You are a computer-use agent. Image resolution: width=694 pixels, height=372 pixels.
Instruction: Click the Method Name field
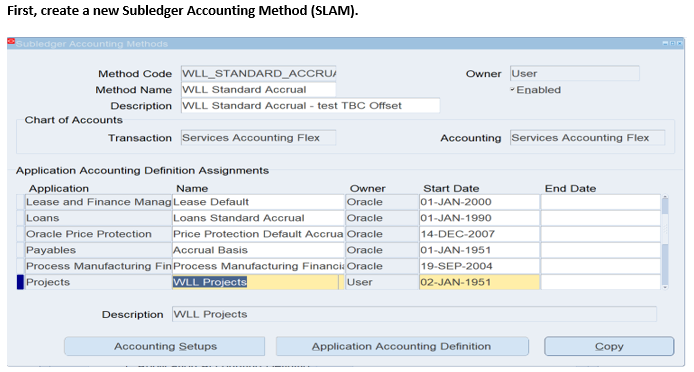[x=258, y=90]
